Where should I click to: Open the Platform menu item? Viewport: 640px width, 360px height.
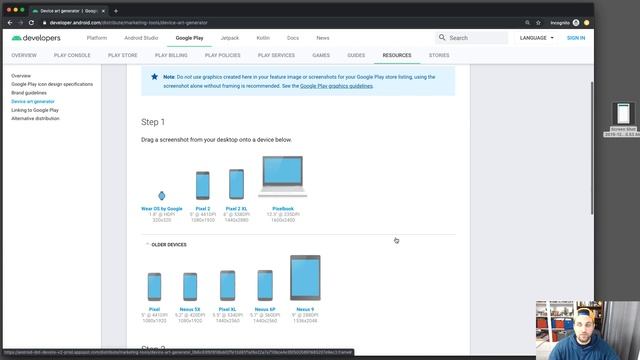(97, 38)
